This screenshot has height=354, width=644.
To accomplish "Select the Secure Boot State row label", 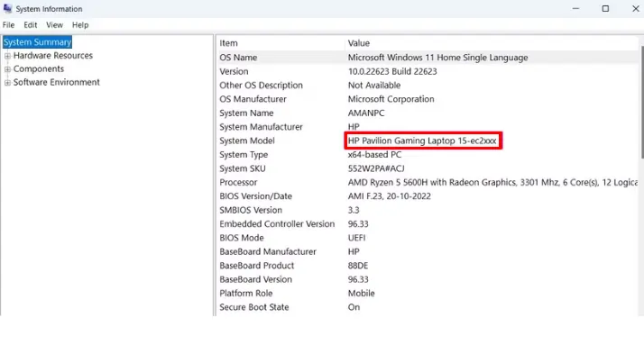I will pyautogui.click(x=253, y=307).
